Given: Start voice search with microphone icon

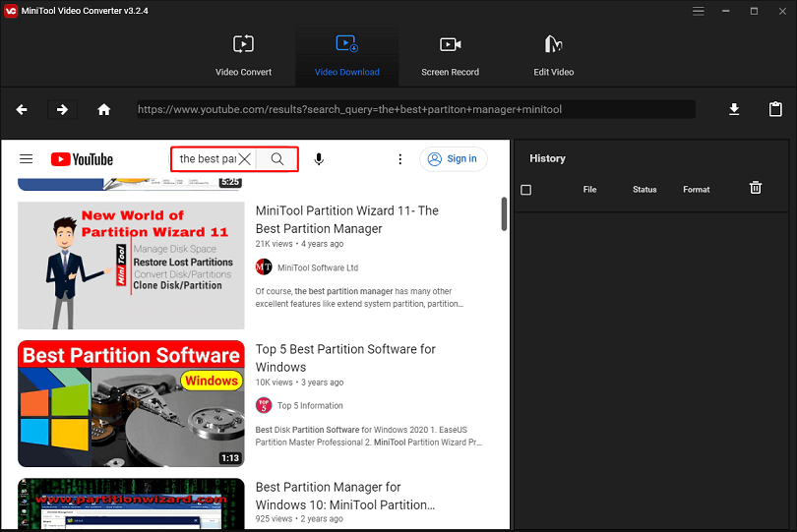Looking at the screenshot, I should point(319,159).
